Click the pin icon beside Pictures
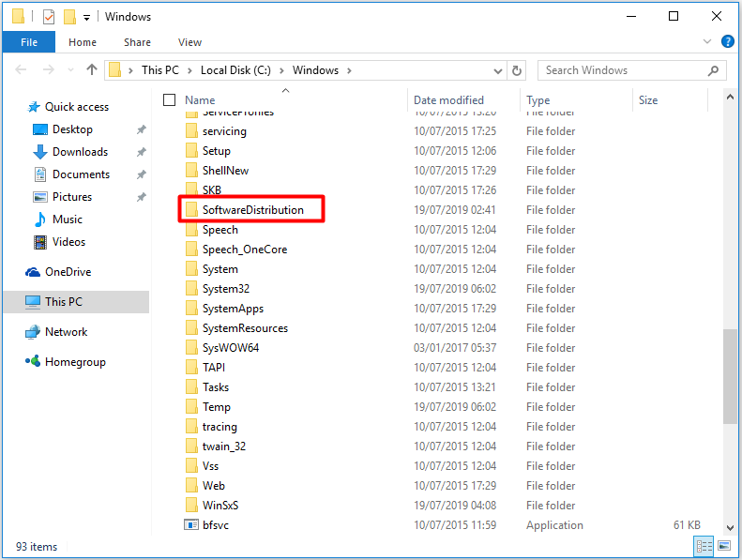 tap(141, 197)
